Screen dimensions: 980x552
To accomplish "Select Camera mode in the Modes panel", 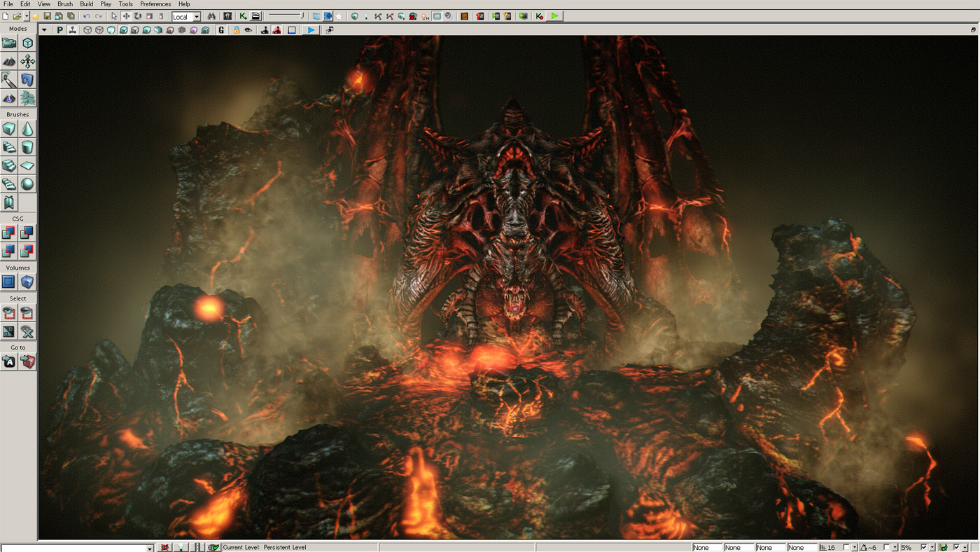I will click(x=9, y=43).
